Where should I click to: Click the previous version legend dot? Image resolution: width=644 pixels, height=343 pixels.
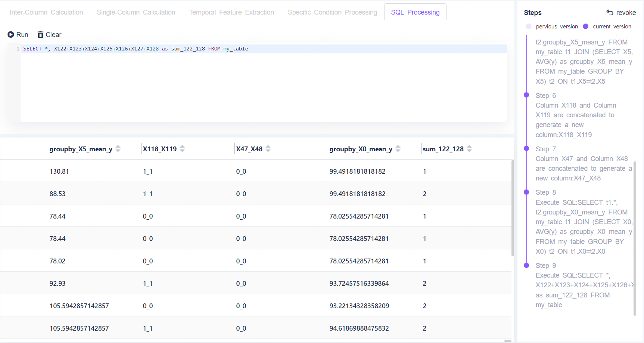[x=529, y=26]
